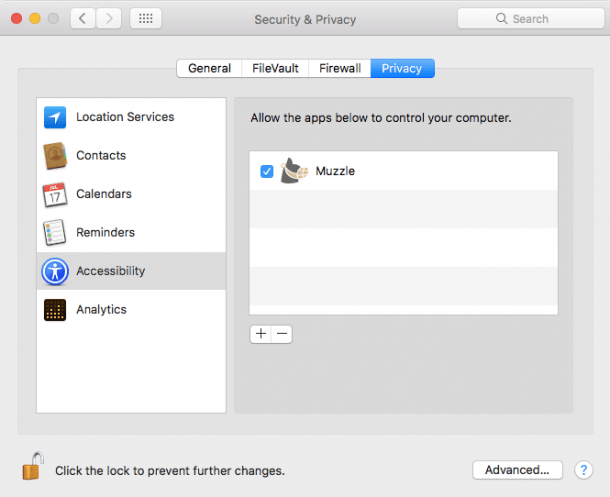
Task: Select the Contacts label
Action: click(x=101, y=156)
